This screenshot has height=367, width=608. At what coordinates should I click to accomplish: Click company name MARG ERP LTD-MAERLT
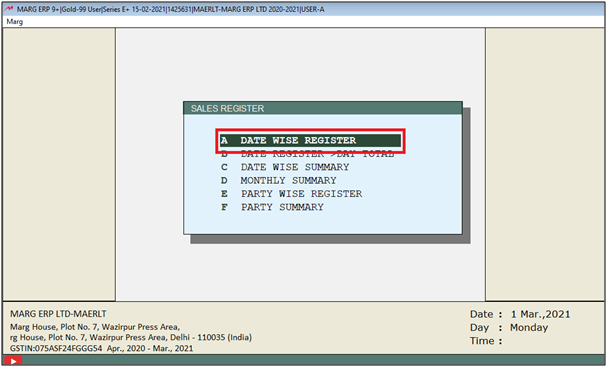pos(58,314)
